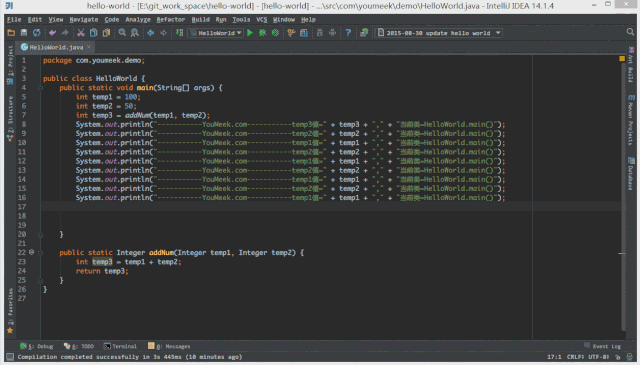Toggle the read-only lock icon in status bar
Image resolution: width=640 pixels, height=365 pixels.
pyautogui.click(x=618, y=357)
